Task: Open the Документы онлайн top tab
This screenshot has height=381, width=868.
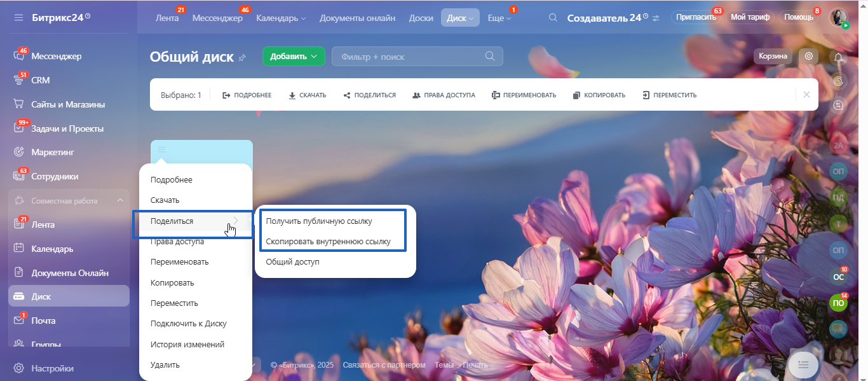Action: point(358,18)
